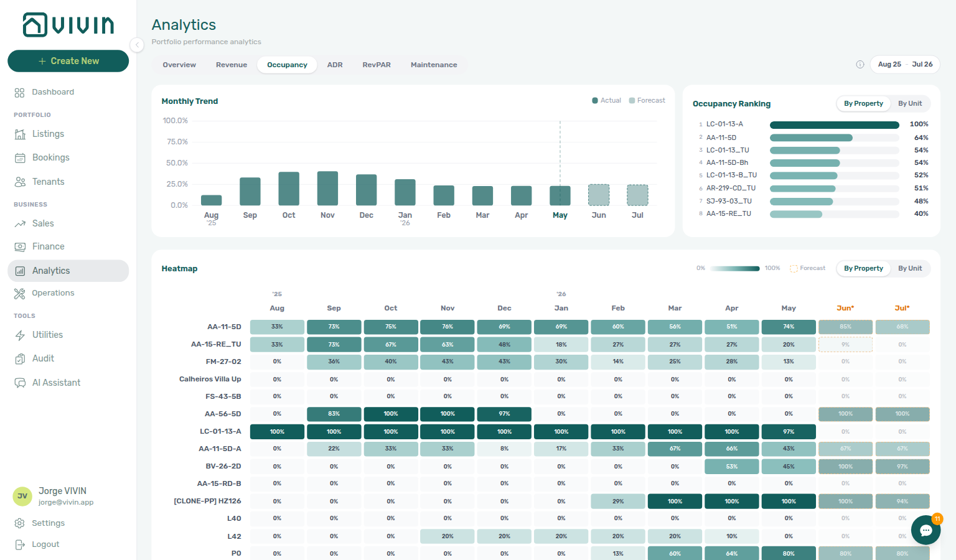Click FM-27-02 36% Sep cell
The width and height of the screenshot is (956, 560).
point(334,362)
